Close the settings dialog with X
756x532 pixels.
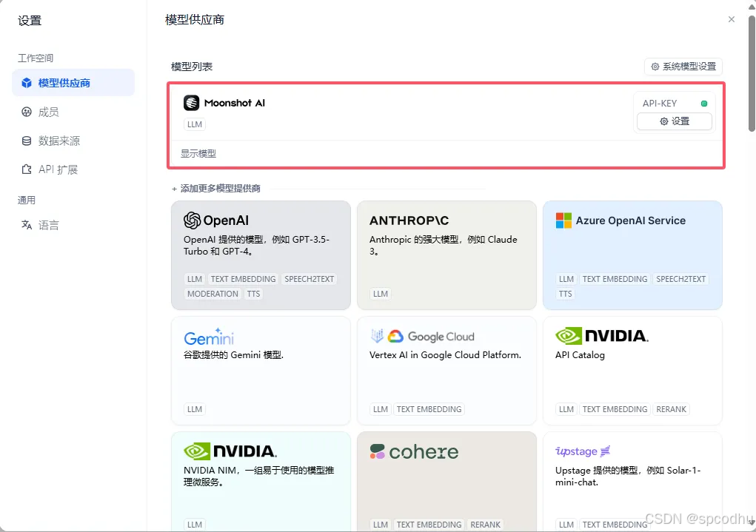tap(732, 19)
